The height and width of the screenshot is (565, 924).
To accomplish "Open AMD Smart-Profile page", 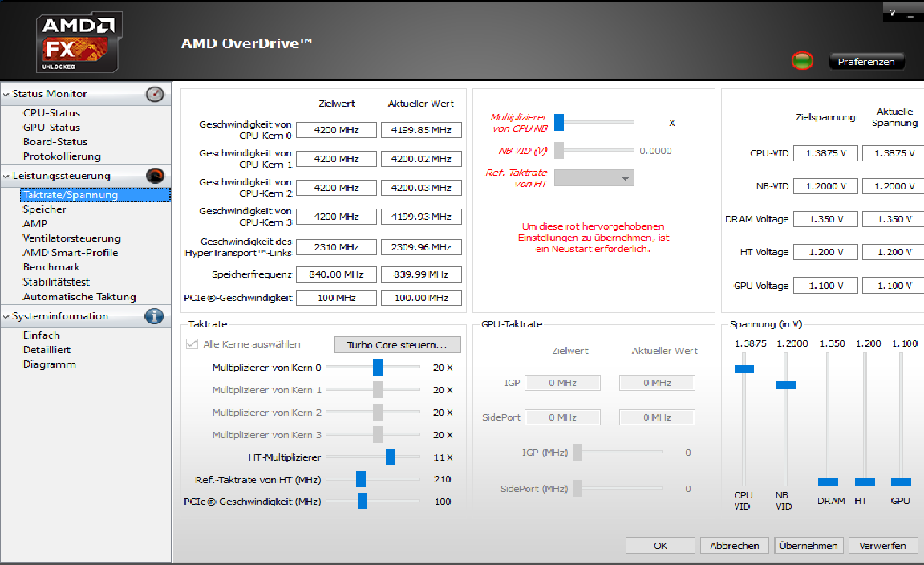I will pos(70,253).
